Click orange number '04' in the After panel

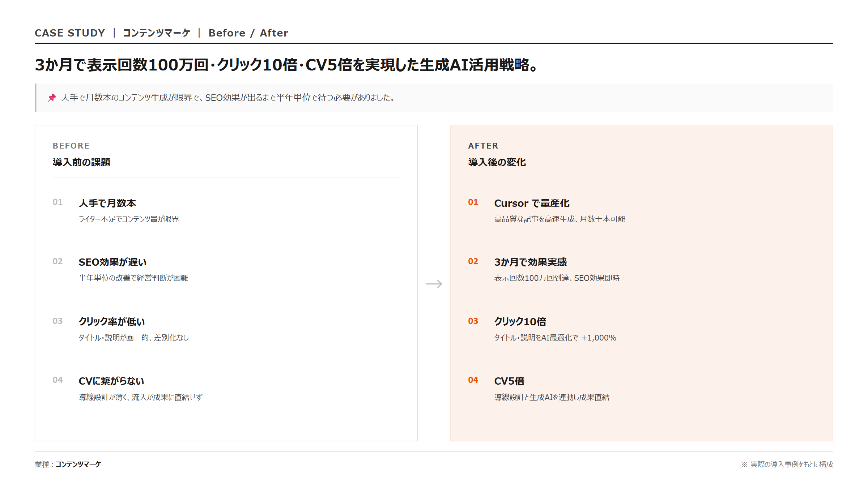click(x=473, y=380)
